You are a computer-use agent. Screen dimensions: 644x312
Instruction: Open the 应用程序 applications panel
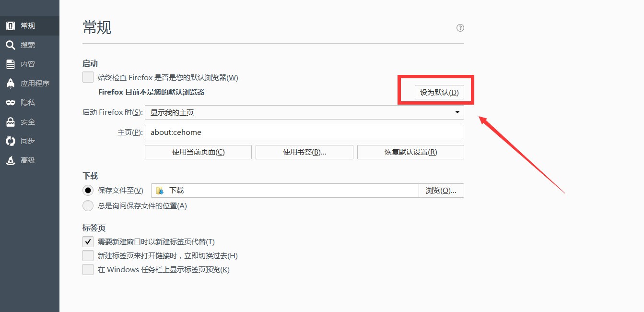tap(30, 84)
